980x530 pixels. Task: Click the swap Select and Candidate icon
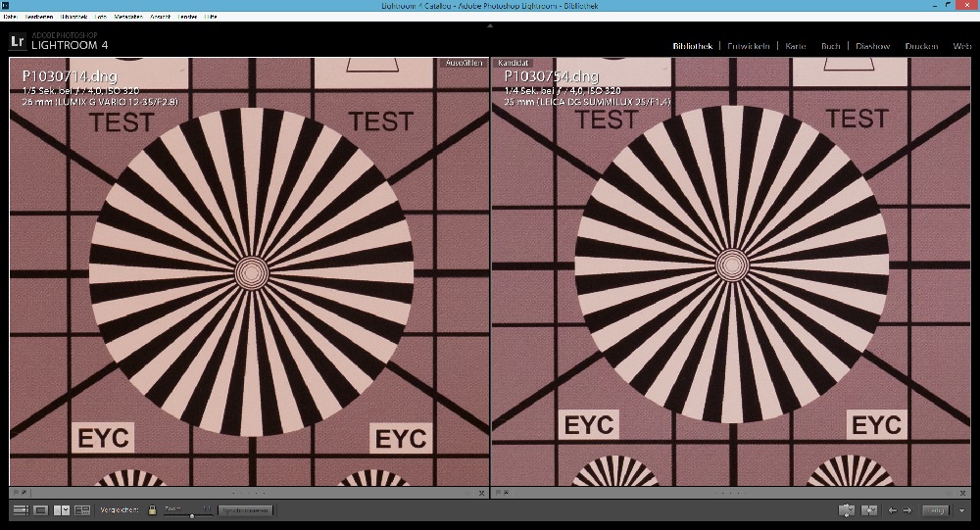click(x=847, y=510)
